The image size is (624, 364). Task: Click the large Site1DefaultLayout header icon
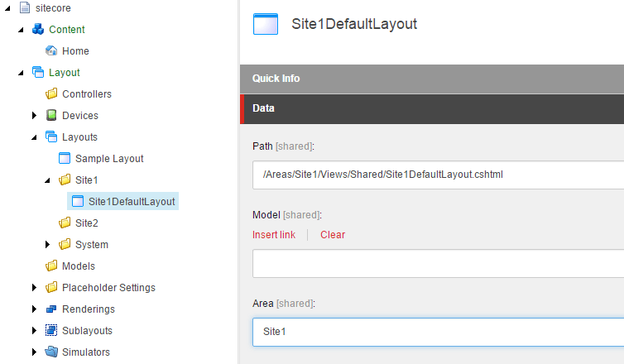pyautogui.click(x=266, y=24)
